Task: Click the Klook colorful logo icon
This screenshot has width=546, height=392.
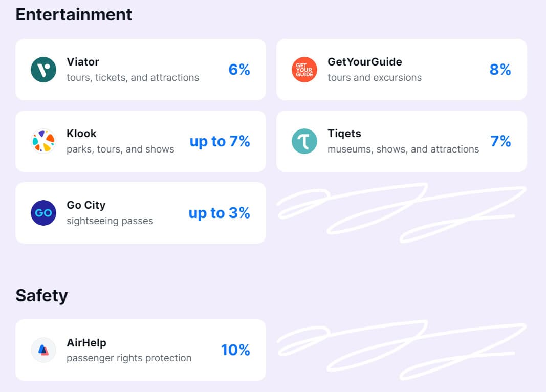Action: (44, 141)
